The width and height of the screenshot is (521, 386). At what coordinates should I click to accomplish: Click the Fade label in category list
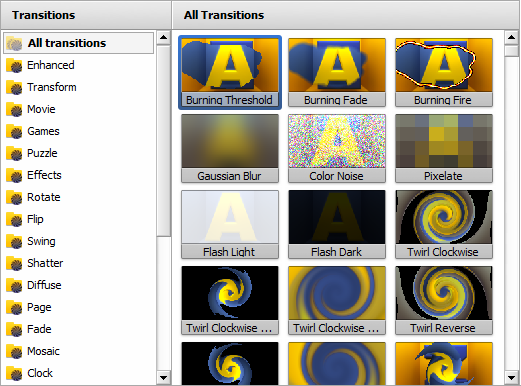pos(39,329)
